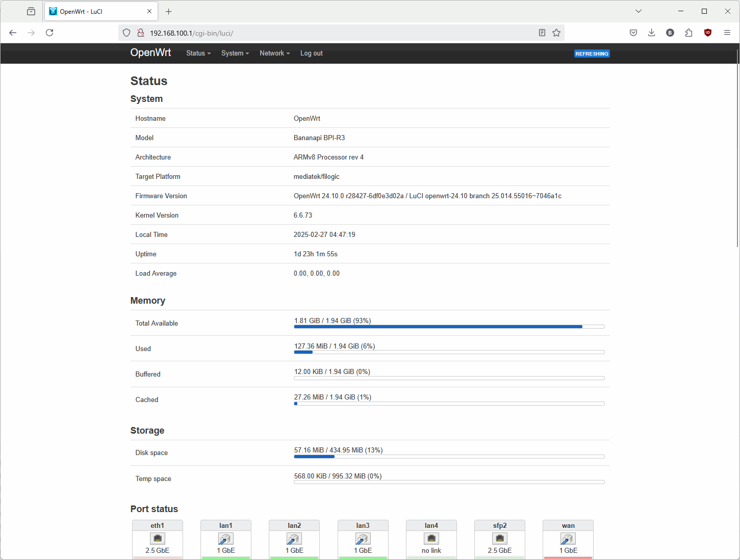Click the REFRESHING indicator badge

pyautogui.click(x=592, y=54)
